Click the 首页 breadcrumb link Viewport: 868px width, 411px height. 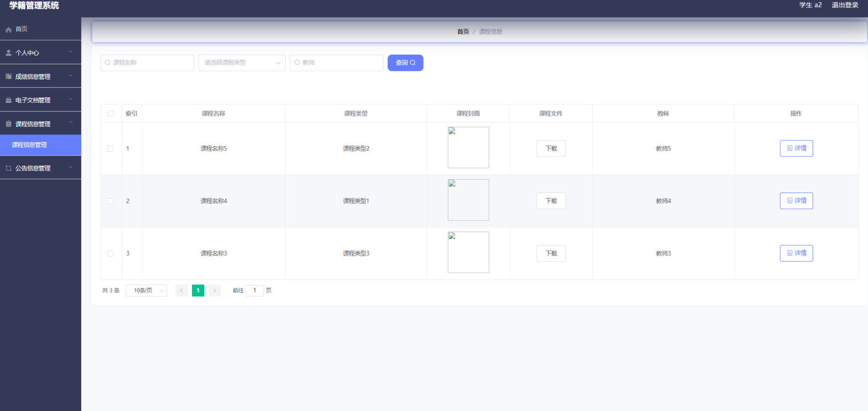(463, 31)
